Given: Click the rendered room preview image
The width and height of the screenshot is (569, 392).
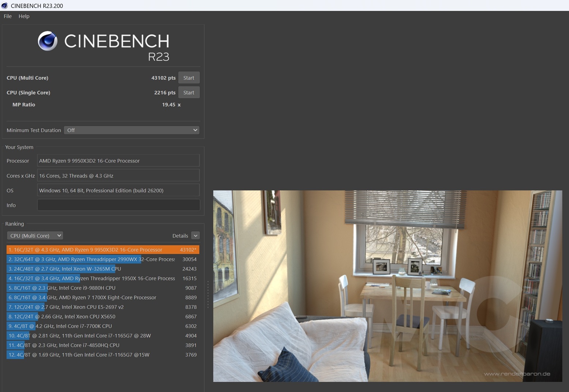Looking at the screenshot, I should 388,285.
